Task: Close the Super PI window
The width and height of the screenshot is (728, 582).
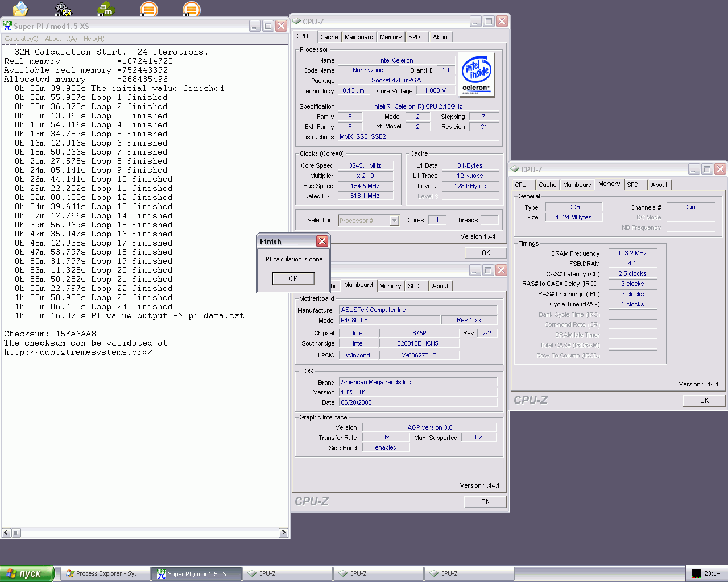Action: pyautogui.click(x=281, y=26)
